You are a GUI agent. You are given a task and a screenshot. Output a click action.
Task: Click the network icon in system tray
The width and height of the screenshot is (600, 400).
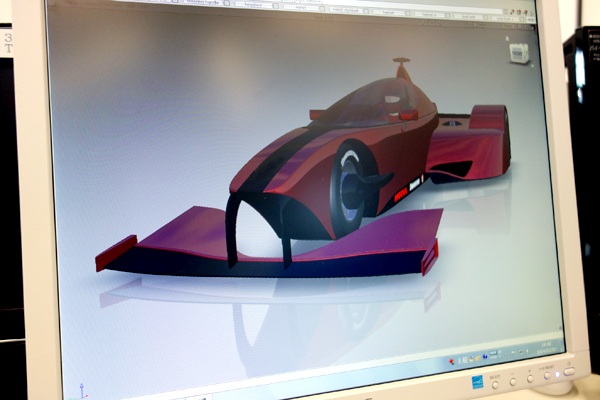521,353
